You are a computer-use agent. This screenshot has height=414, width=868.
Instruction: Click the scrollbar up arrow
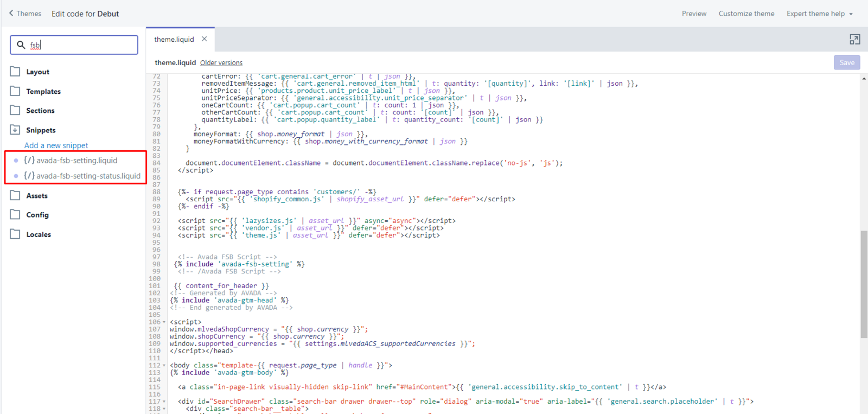point(864,79)
